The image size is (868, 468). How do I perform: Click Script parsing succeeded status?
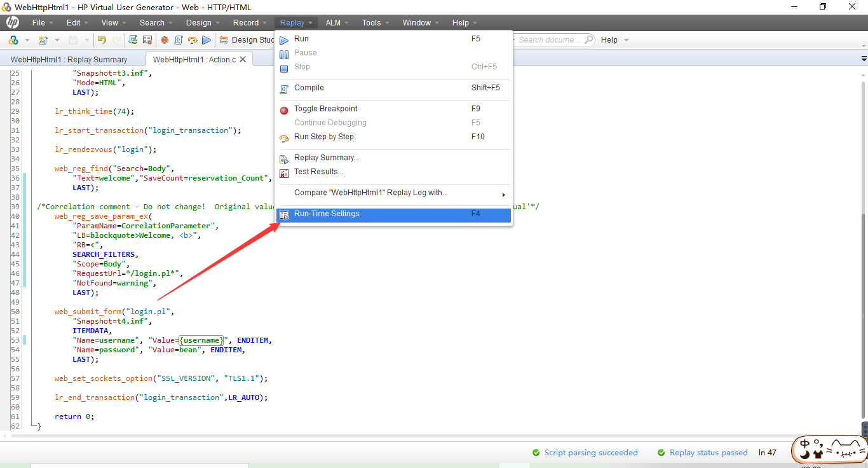[x=585, y=453]
